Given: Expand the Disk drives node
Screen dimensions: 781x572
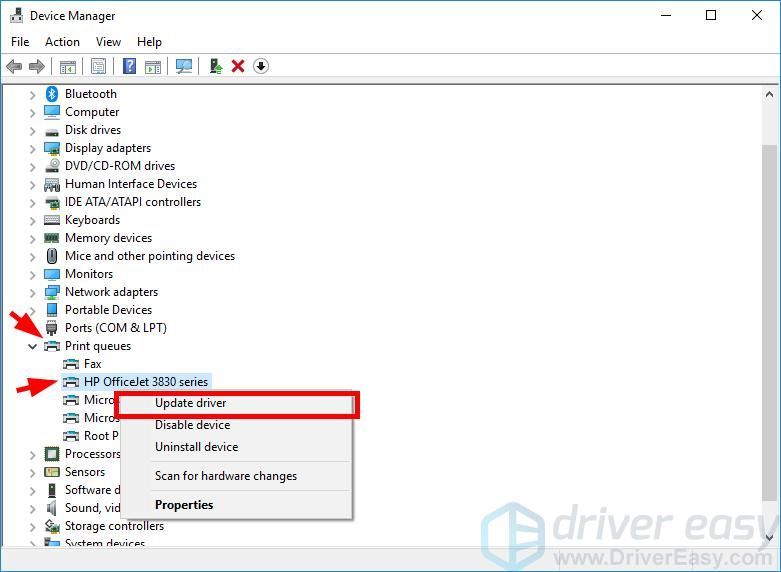Looking at the screenshot, I should pos(32,131).
